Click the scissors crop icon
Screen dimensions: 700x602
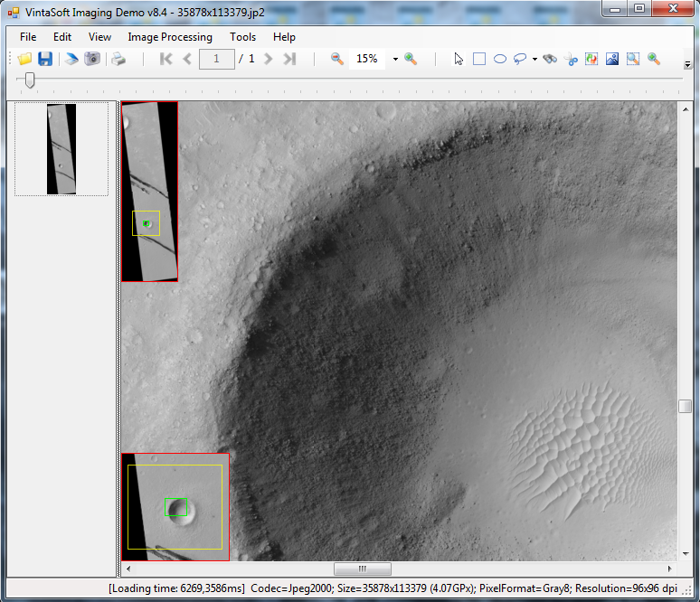pyautogui.click(x=571, y=59)
